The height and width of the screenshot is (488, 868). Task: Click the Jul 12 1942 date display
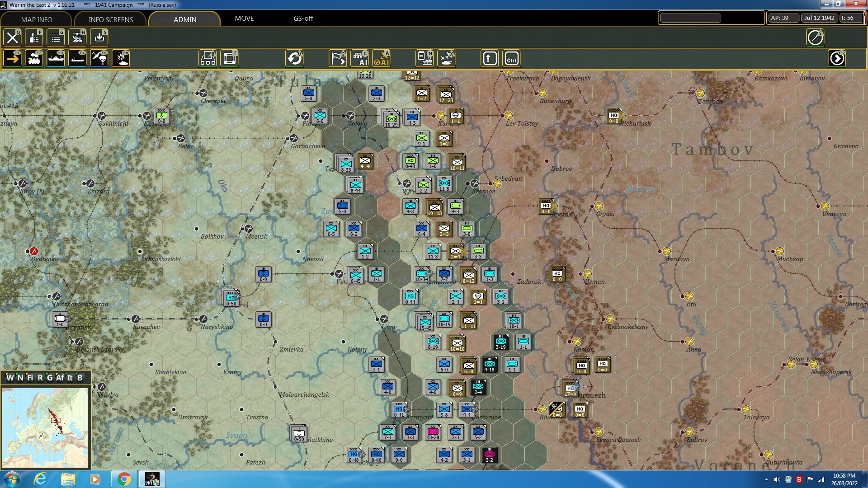tap(819, 18)
